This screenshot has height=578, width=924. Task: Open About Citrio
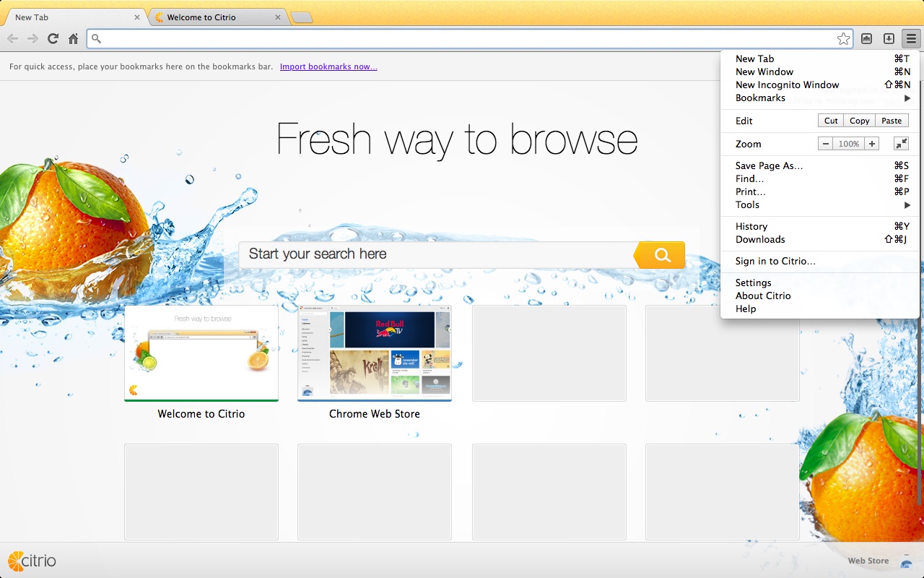tap(820, 296)
